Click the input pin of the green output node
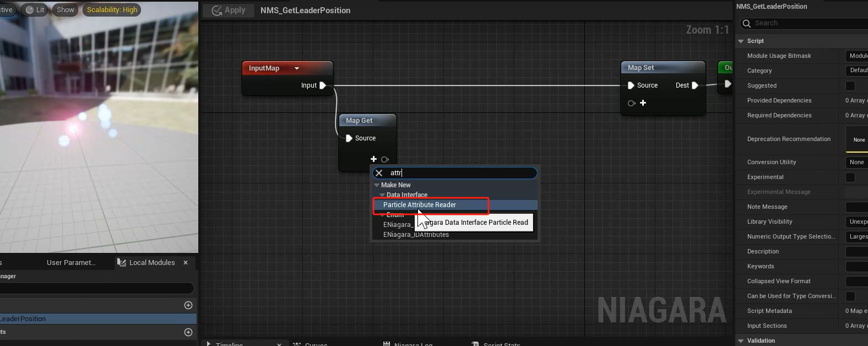 [728, 84]
